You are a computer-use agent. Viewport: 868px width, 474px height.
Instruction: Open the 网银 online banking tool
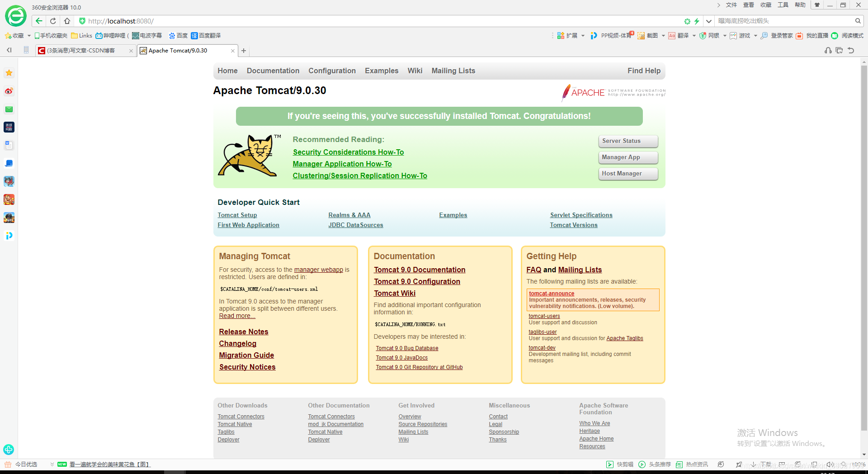tap(709, 35)
